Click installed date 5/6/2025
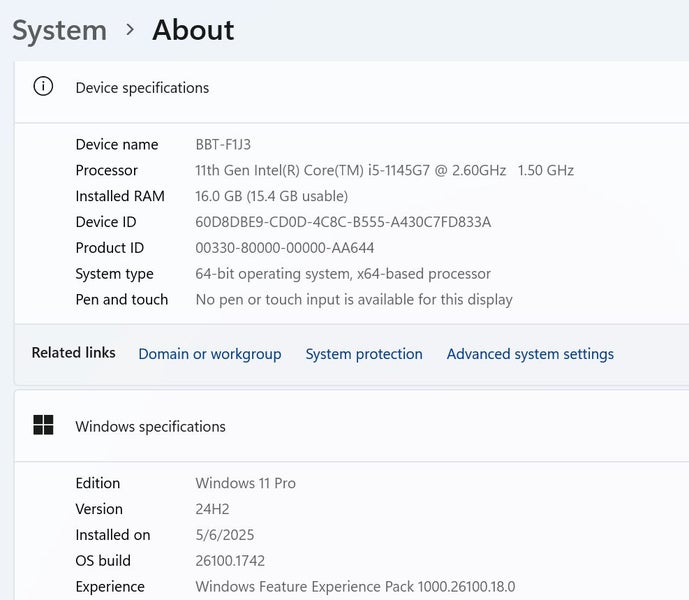Viewport: 689px width, 600px height. (225, 535)
